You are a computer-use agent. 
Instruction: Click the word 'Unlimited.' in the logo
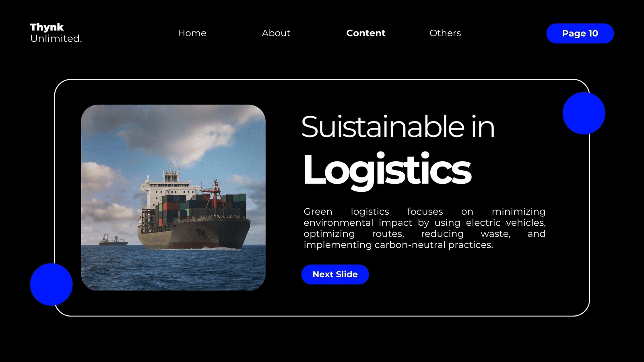point(56,39)
